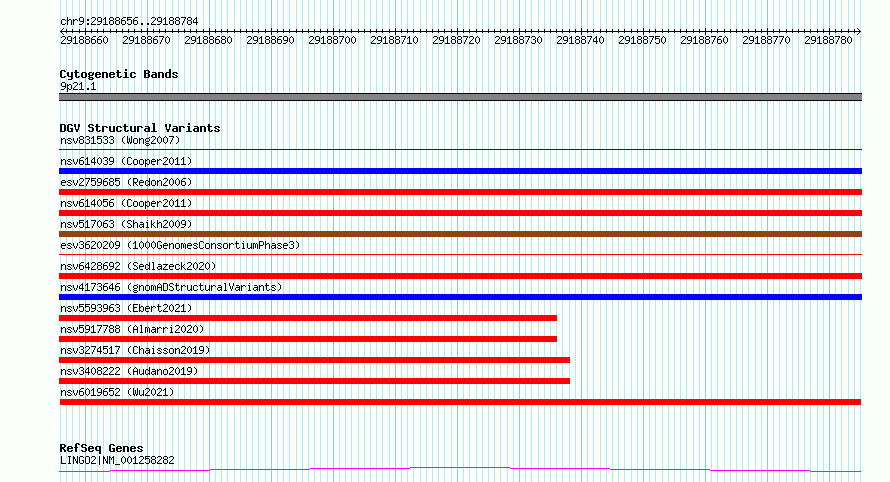Open variant esv3620209 (1000GenomesConsortiumPhase3) label

click(x=180, y=245)
